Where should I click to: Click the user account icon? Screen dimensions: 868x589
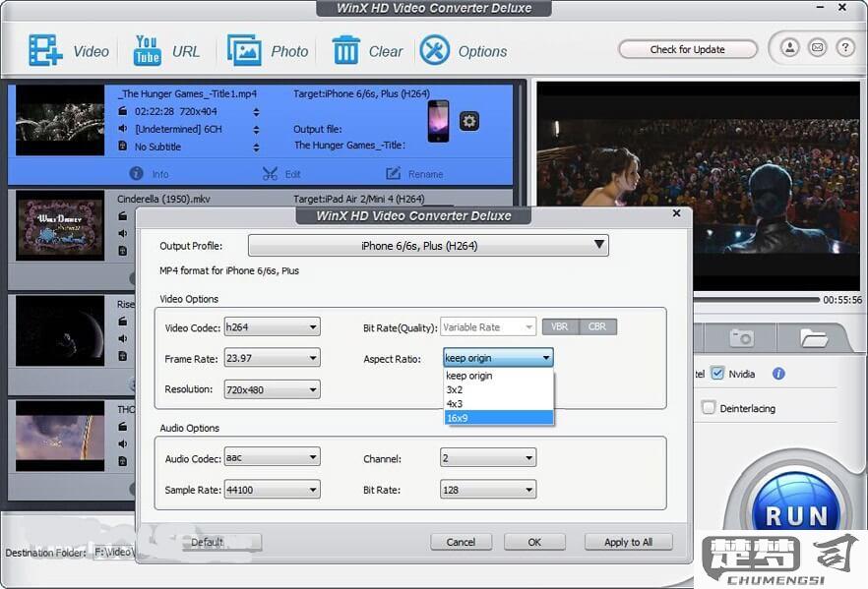coord(790,48)
